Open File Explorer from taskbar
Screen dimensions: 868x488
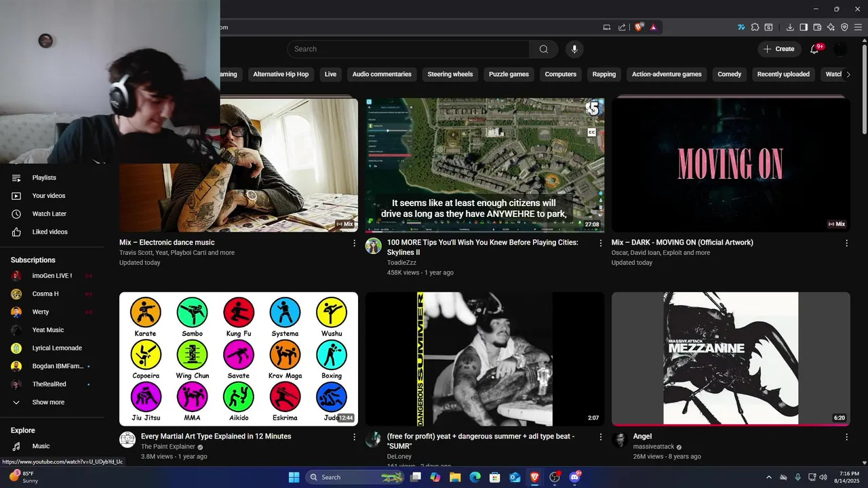455,477
